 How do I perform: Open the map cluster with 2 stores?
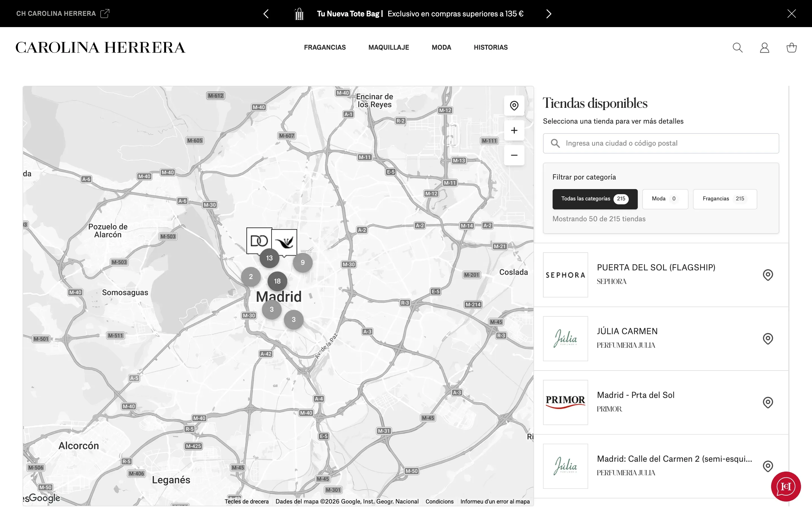tap(251, 277)
